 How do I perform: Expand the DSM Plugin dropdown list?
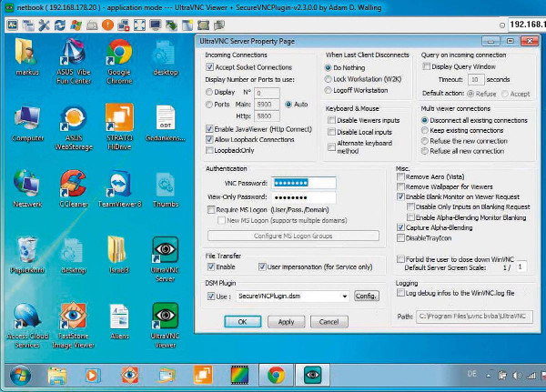pyautogui.click(x=344, y=297)
